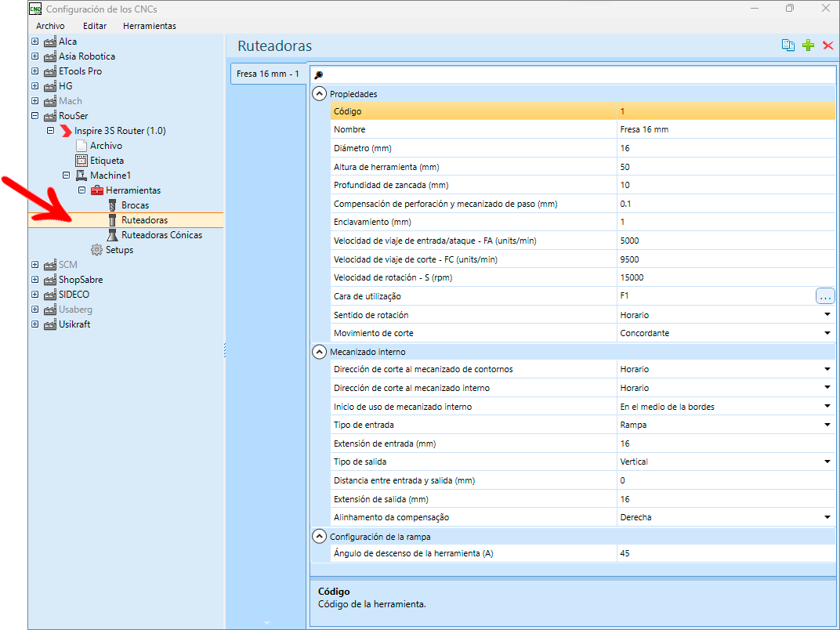Collapse the Herramientas tree node

pyautogui.click(x=81, y=190)
